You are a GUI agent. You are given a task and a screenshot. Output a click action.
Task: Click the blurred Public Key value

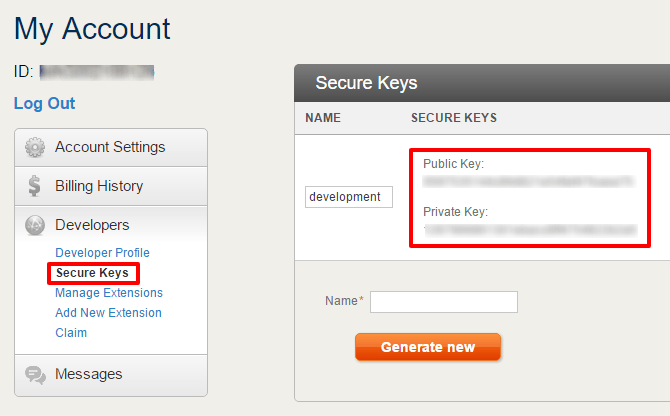click(528, 182)
